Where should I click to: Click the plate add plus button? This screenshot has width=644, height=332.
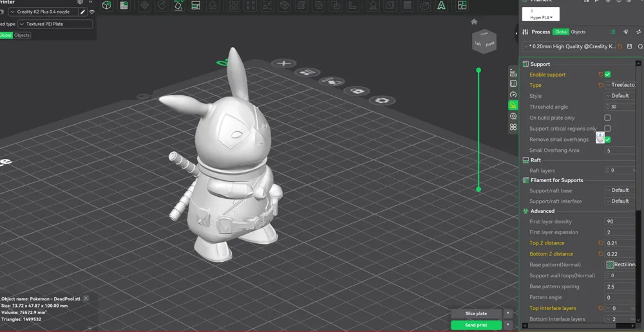[x=284, y=63]
